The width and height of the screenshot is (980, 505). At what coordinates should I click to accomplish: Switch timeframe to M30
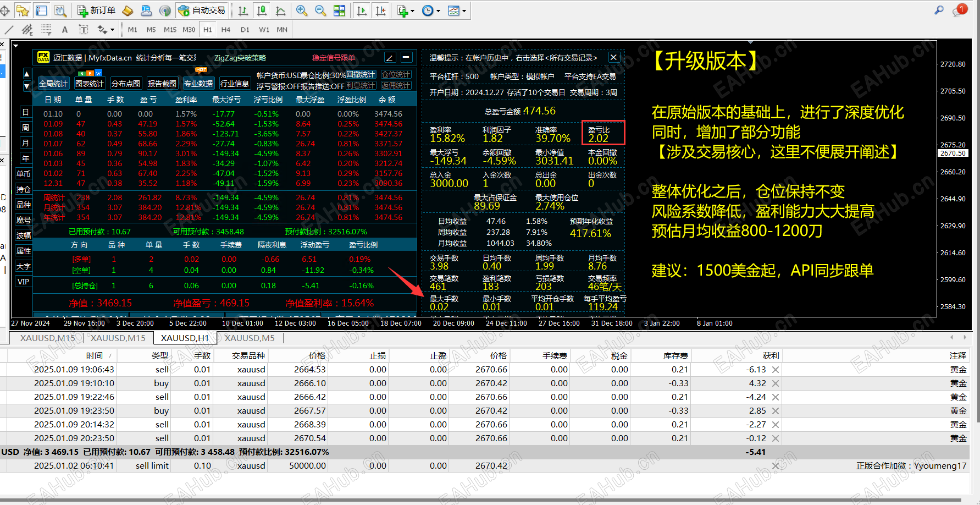tap(189, 30)
